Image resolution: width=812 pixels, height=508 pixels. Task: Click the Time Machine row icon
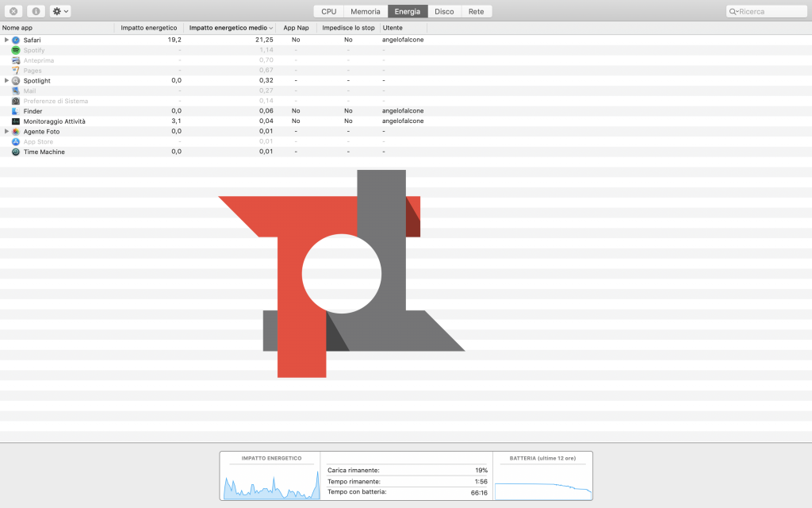point(16,152)
